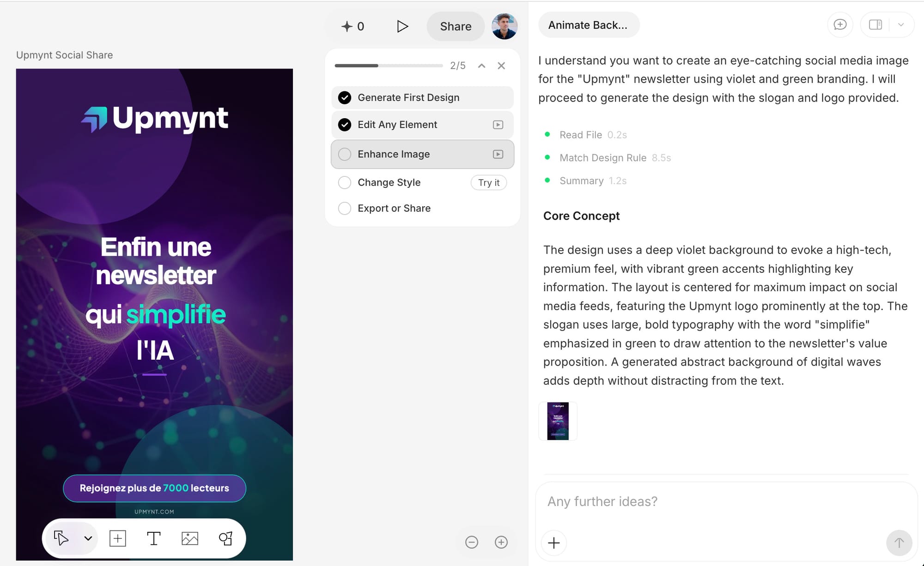Select the Generate First Design item
The width and height of the screenshot is (924, 566).
(x=408, y=97)
